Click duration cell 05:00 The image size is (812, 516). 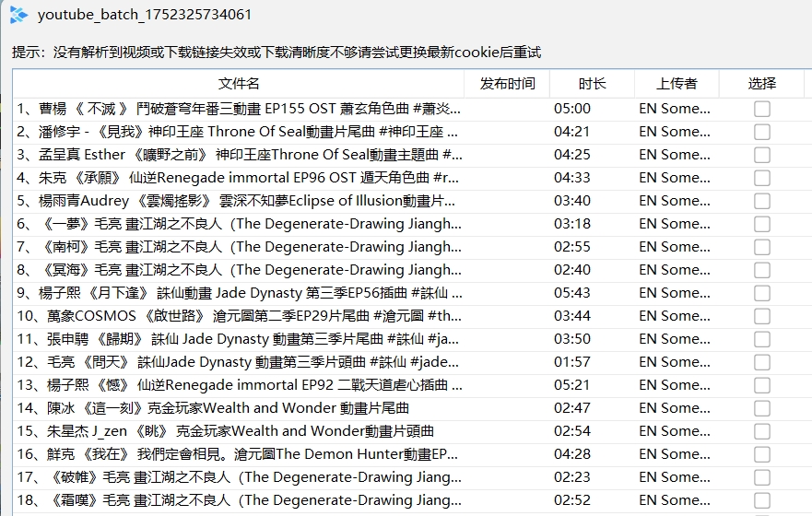571,109
